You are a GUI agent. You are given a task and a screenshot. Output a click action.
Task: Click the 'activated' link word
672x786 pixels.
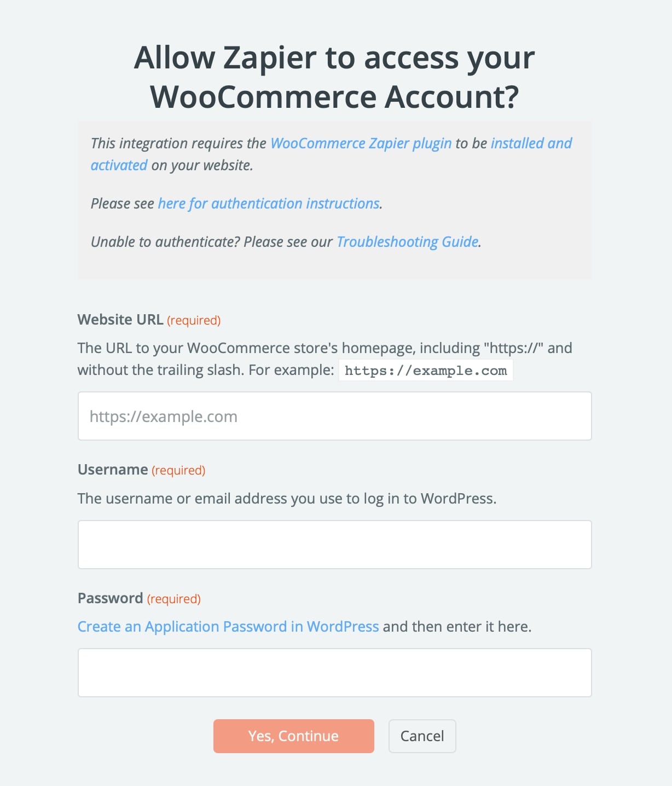pos(119,165)
